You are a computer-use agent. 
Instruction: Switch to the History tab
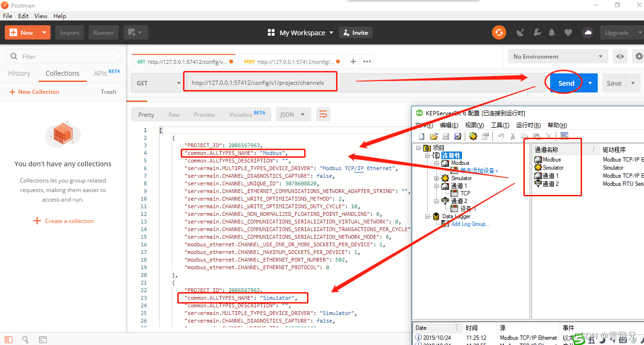[19, 73]
